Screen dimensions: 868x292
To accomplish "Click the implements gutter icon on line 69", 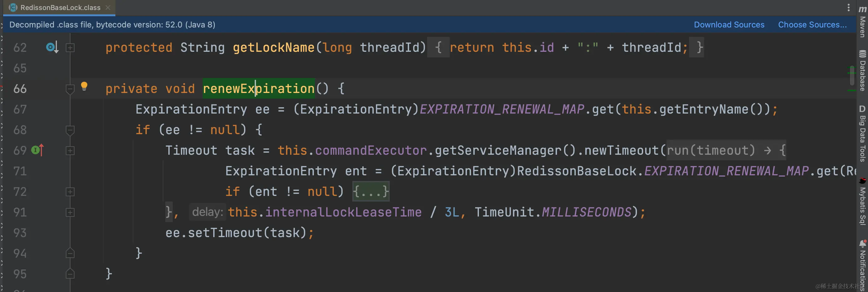I will tap(37, 150).
